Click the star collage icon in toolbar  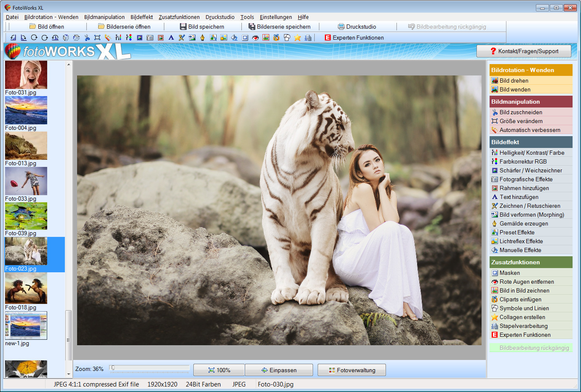(x=297, y=38)
